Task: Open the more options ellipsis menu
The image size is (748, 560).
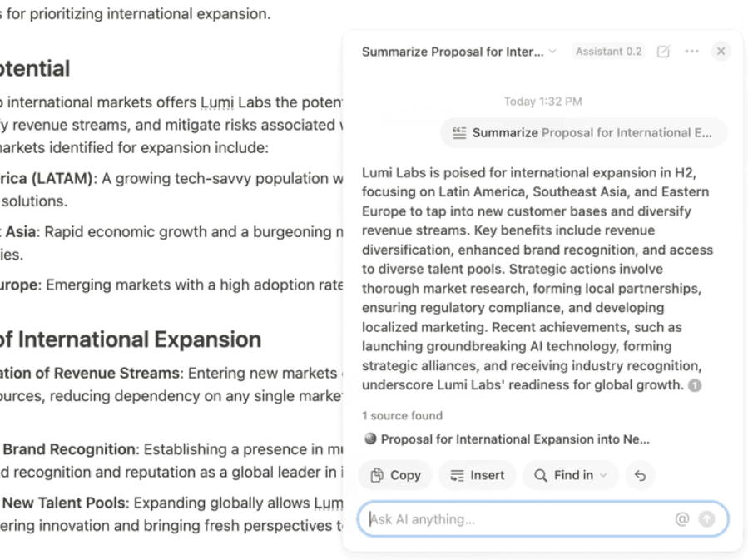Action: click(691, 52)
